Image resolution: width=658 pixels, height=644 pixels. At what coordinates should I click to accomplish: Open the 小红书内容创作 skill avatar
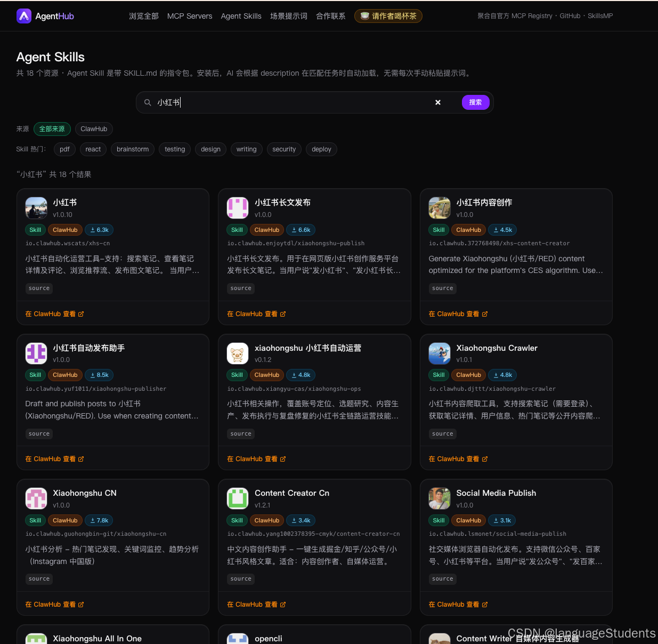pyautogui.click(x=440, y=208)
